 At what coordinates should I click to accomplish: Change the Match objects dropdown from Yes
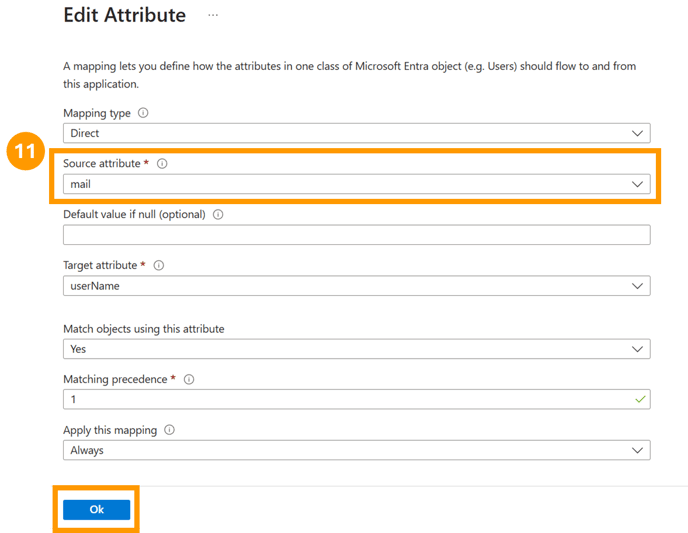tap(357, 349)
